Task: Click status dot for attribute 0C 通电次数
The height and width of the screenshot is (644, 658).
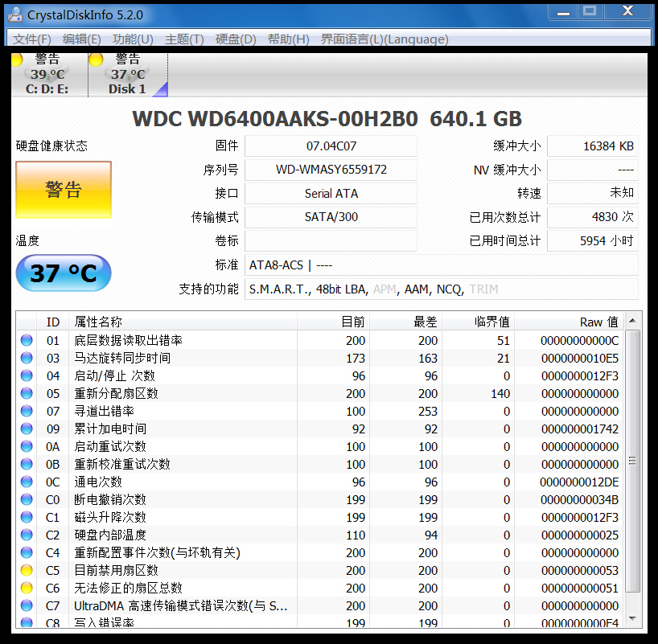Action: coord(27,482)
